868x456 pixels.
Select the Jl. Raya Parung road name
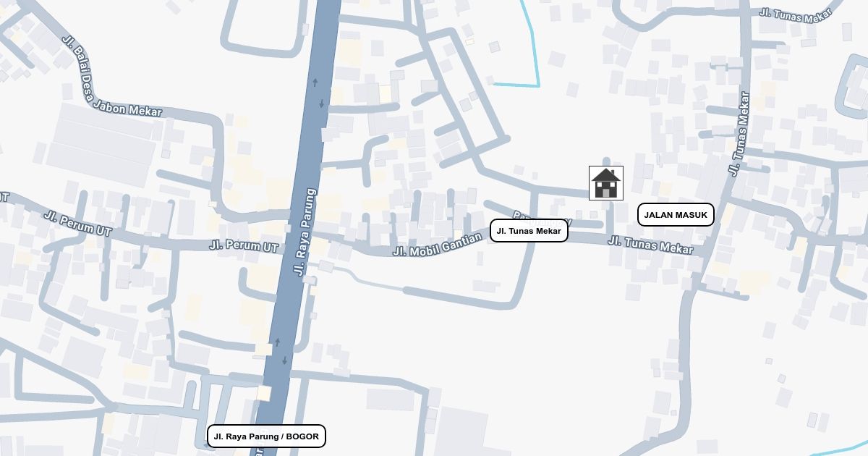coord(305,232)
